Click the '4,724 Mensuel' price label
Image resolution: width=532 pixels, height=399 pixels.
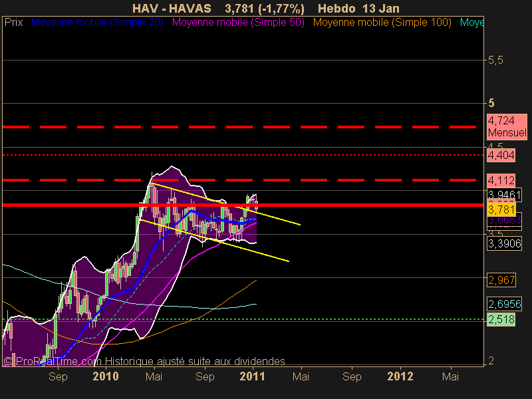[507, 126]
